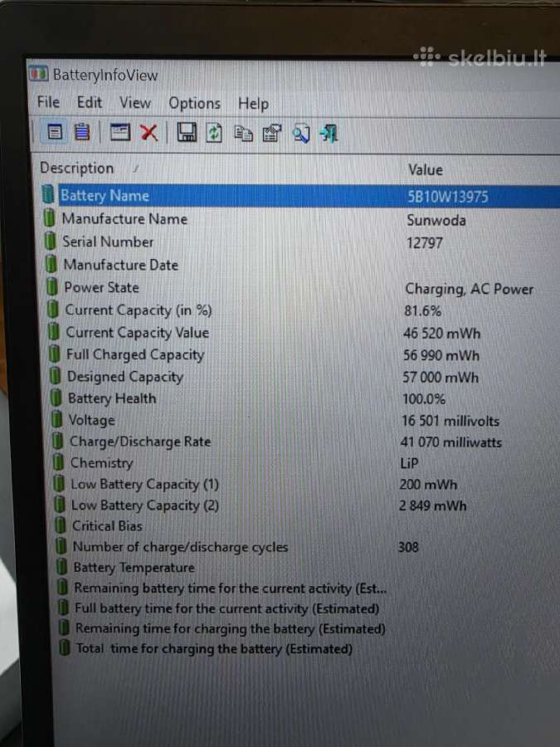Click the value 57 000 mWh
560x747 pixels.
pyautogui.click(x=441, y=378)
